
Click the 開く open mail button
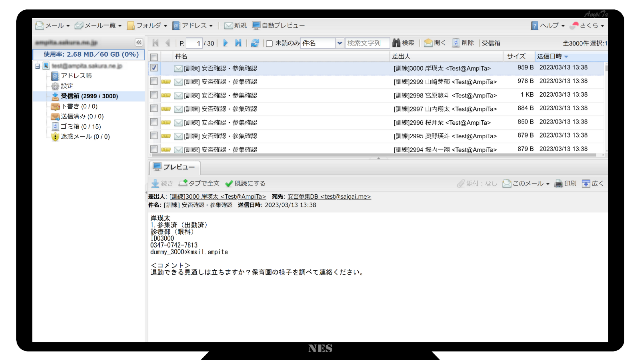click(x=435, y=43)
